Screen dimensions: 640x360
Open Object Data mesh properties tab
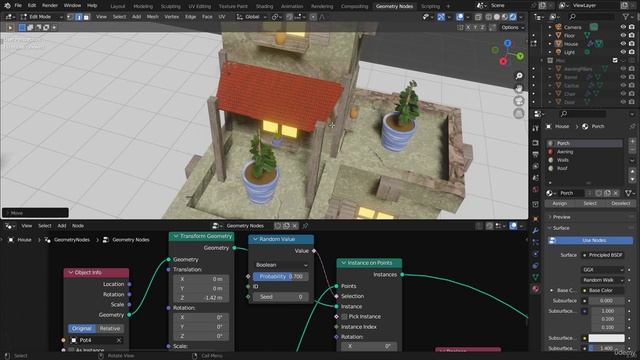[536, 277]
